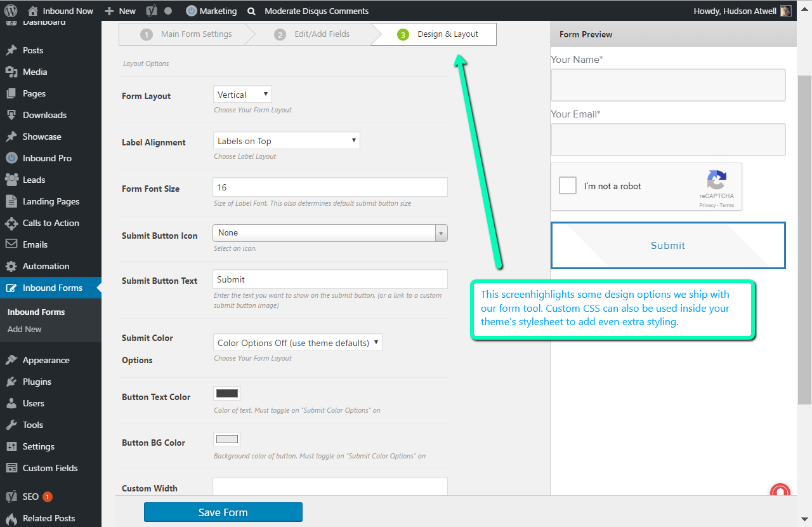
Task: Go to Main Form Settings step tab
Action: 185,34
